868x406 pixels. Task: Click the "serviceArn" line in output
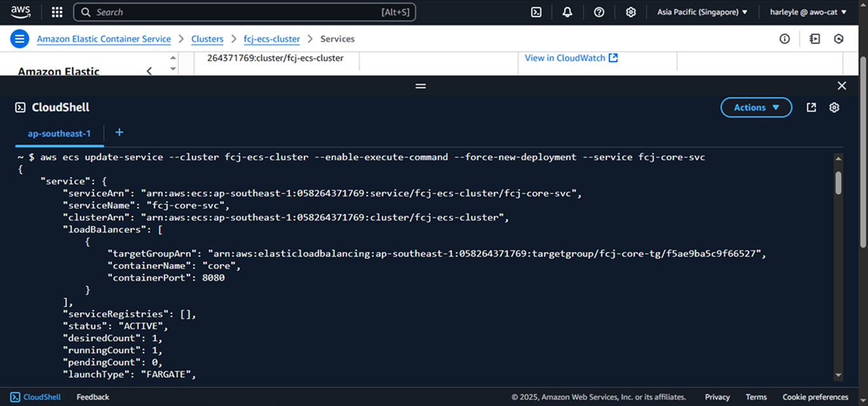[322, 193]
